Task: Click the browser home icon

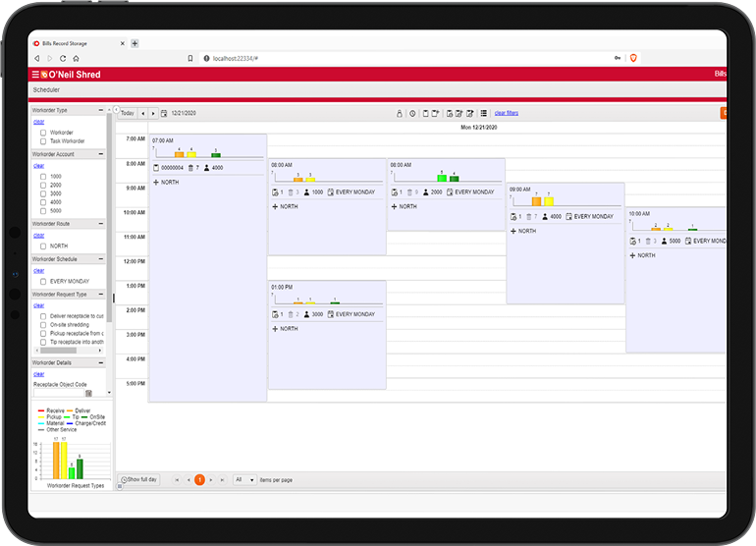Action: [76, 59]
